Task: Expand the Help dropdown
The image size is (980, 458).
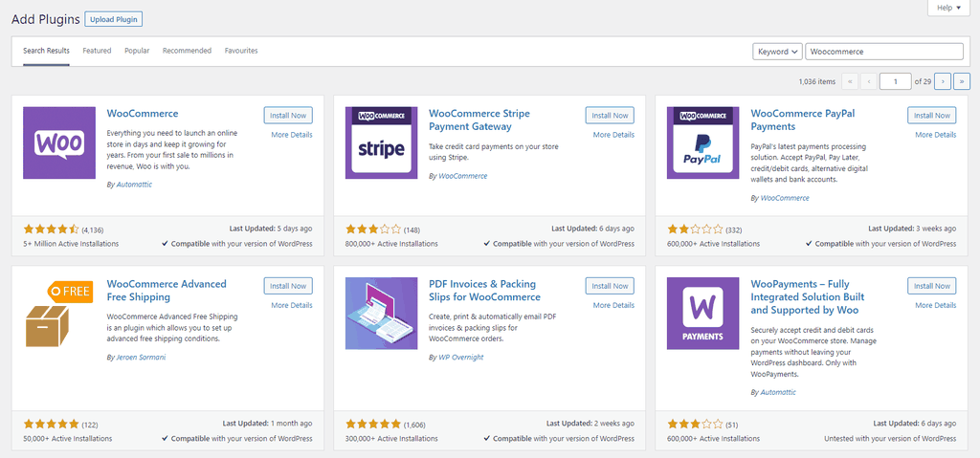Action: pos(948,8)
